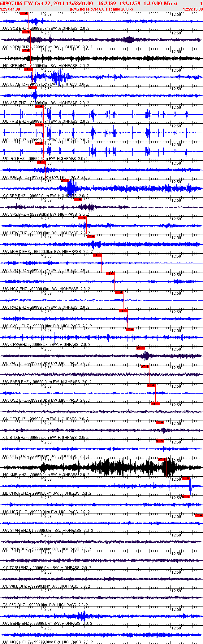Click the station label 'CC WIFE BHZ'

(x=15, y=586)
